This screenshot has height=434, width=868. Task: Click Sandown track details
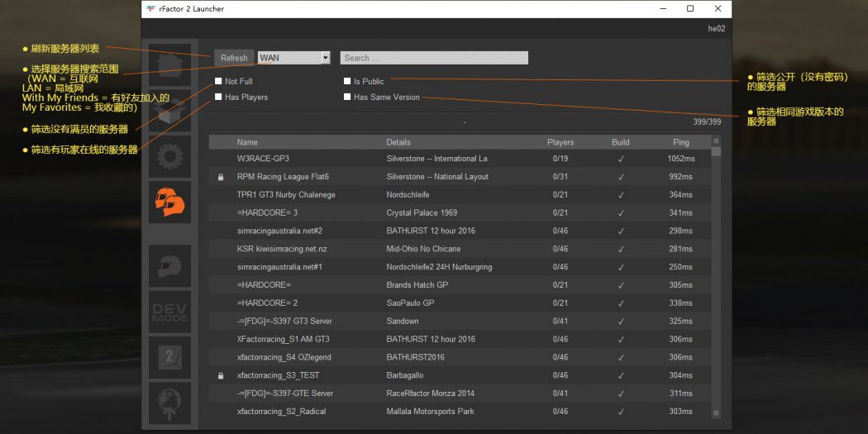403,322
